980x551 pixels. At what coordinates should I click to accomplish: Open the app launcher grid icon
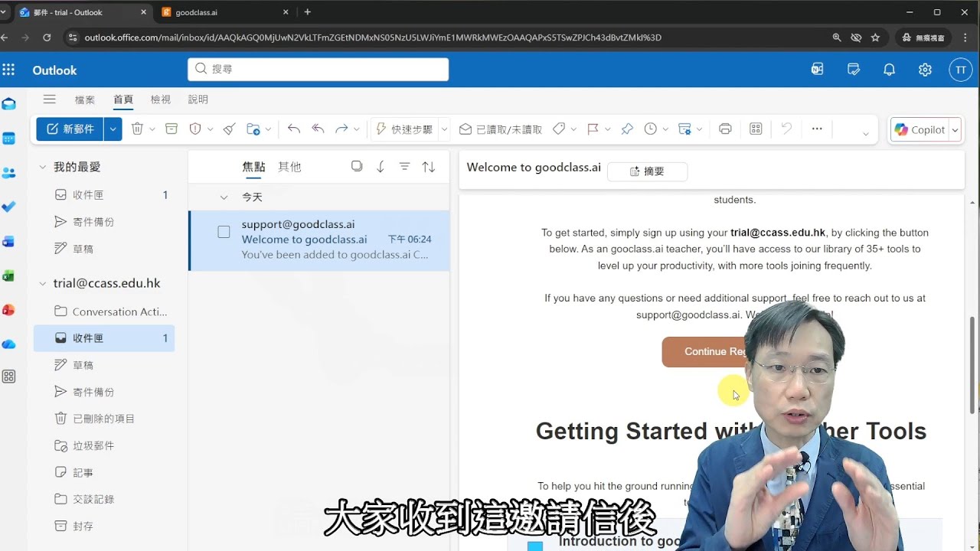point(8,70)
